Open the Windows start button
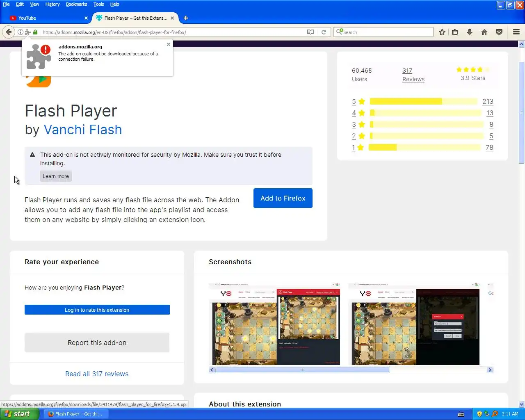525x420 pixels. click(20, 414)
